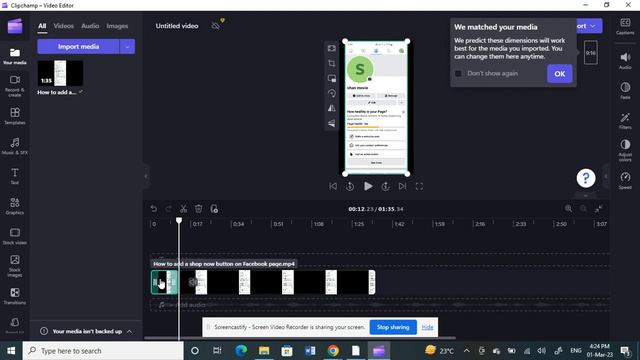The width and height of the screenshot is (640, 360).
Task: Click the cloud backup off icon
Action: coord(216,26)
